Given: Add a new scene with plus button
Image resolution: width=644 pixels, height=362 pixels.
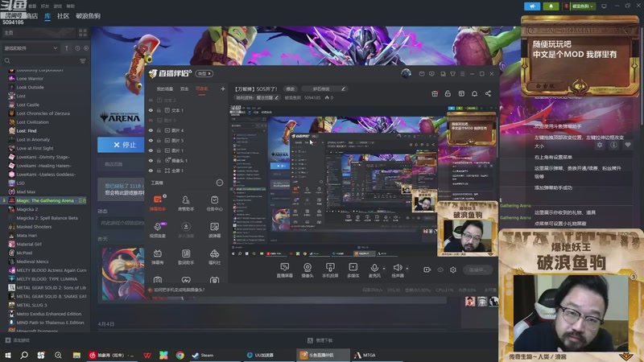Looking at the screenshot, I should (x=223, y=88).
